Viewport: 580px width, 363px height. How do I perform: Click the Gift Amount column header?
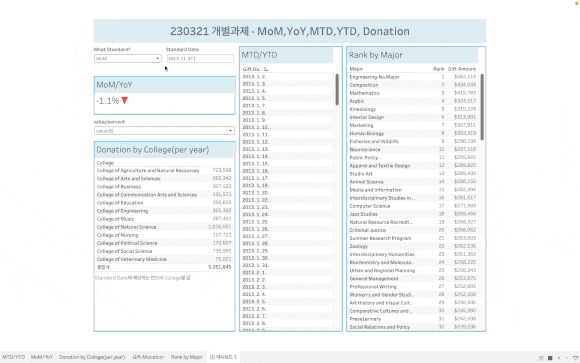(462, 69)
